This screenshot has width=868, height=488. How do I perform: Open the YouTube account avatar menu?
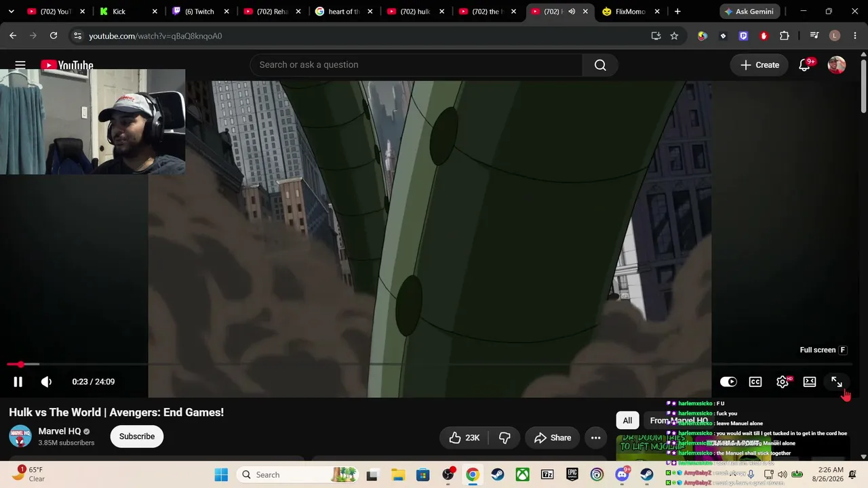pos(837,65)
